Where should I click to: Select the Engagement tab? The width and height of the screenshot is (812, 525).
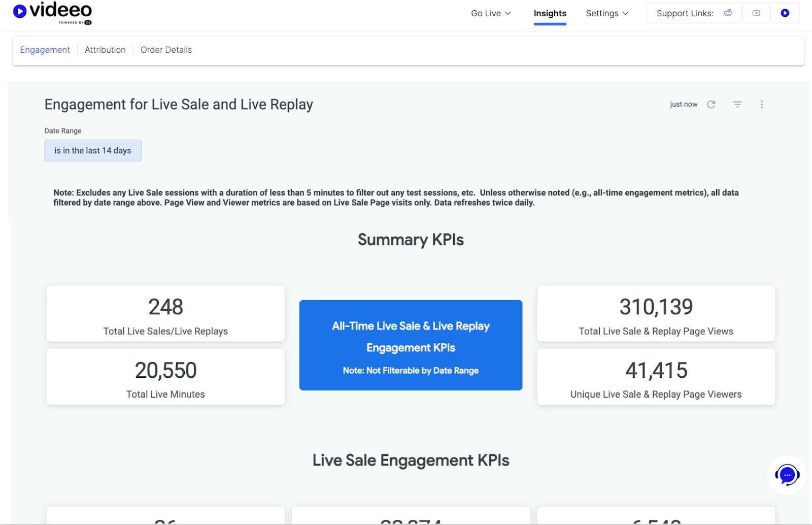(x=45, y=50)
